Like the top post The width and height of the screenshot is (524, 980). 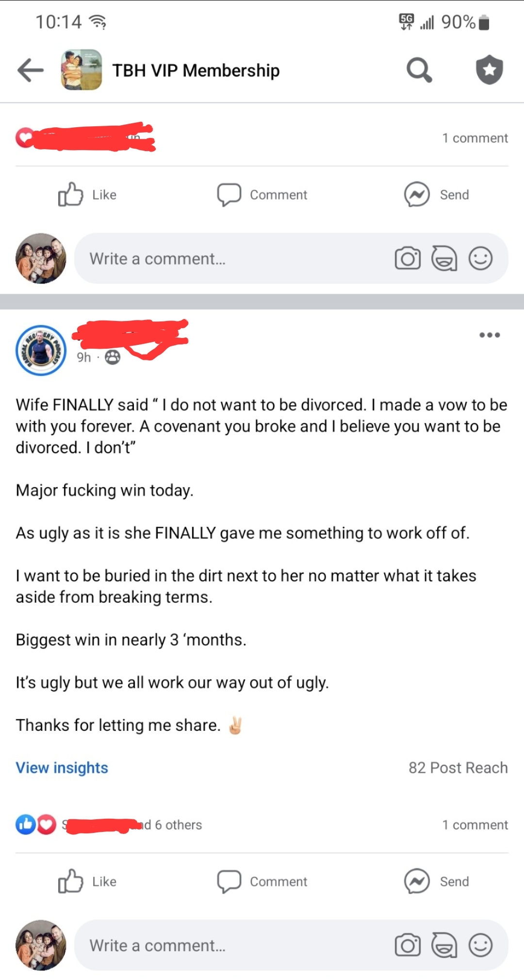click(87, 195)
